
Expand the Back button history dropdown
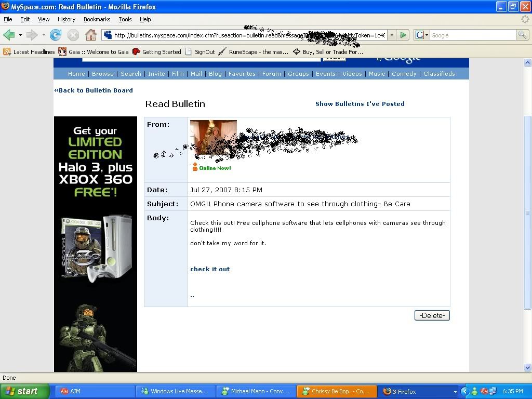click(20, 35)
